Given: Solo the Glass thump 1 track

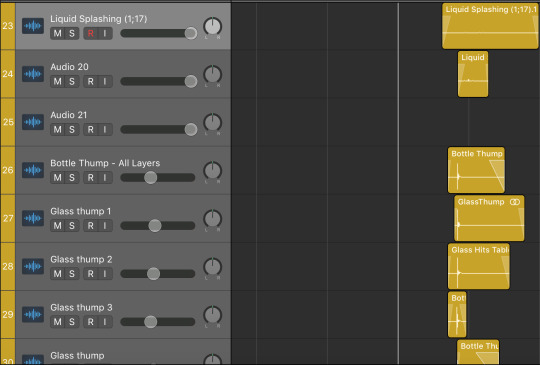Looking at the screenshot, I should (x=72, y=226).
